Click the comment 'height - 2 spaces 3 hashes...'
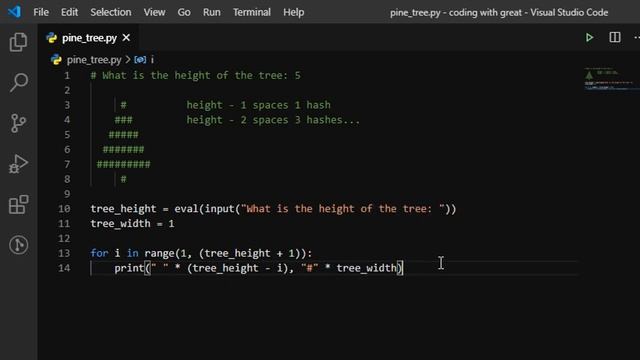Screen dimensions: 640x360 coord(273,120)
